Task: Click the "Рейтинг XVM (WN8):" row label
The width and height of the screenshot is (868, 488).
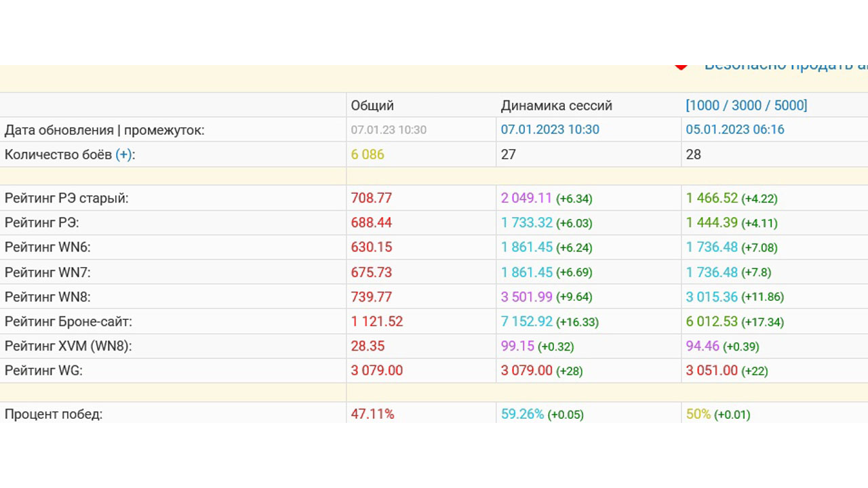Action: [x=68, y=346]
